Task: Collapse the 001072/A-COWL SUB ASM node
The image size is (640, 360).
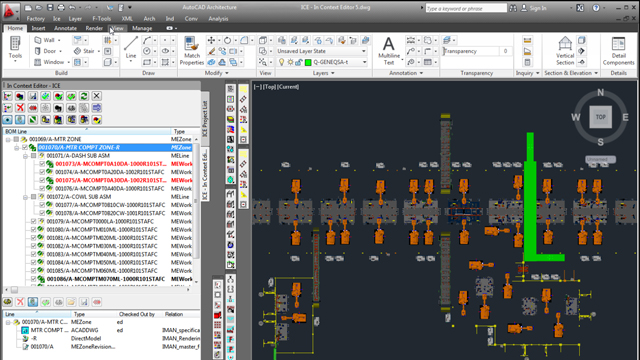Action: (25, 197)
